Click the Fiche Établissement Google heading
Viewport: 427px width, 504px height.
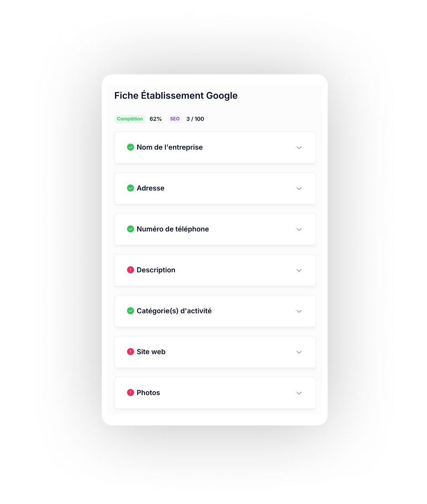click(176, 96)
